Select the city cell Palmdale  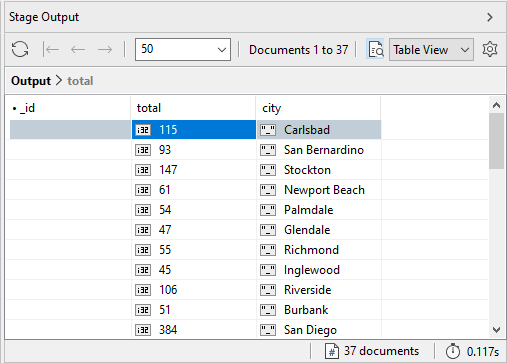319,210
